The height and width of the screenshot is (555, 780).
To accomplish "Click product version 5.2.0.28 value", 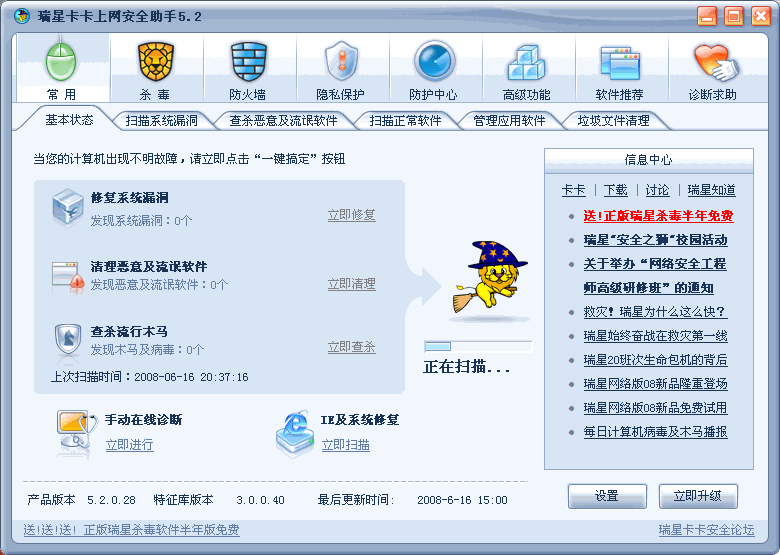I will click(111, 500).
